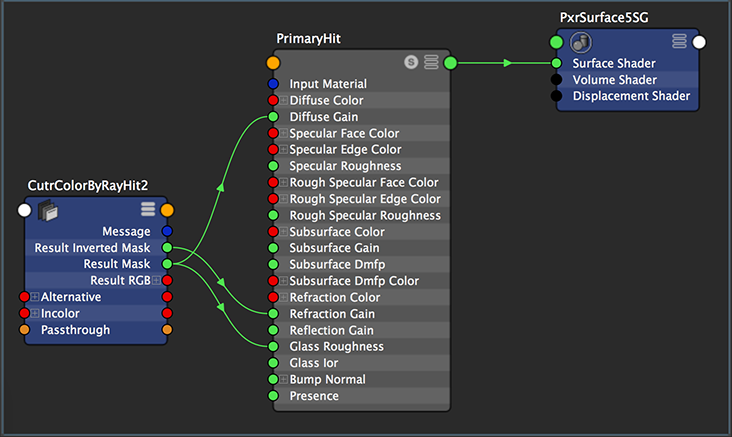732x437 pixels.
Task: Expand the Specular Face Color attribute
Action: tap(283, 133)
